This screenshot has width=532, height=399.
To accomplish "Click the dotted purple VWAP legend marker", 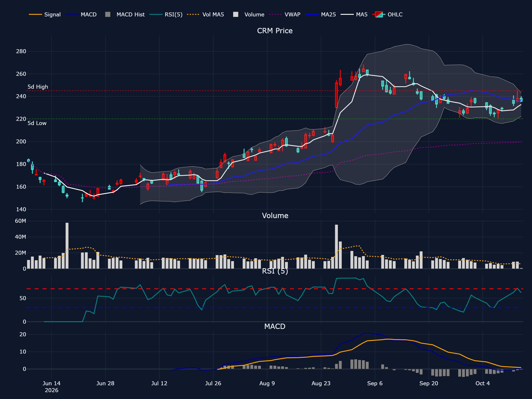I will pos(276,14).
